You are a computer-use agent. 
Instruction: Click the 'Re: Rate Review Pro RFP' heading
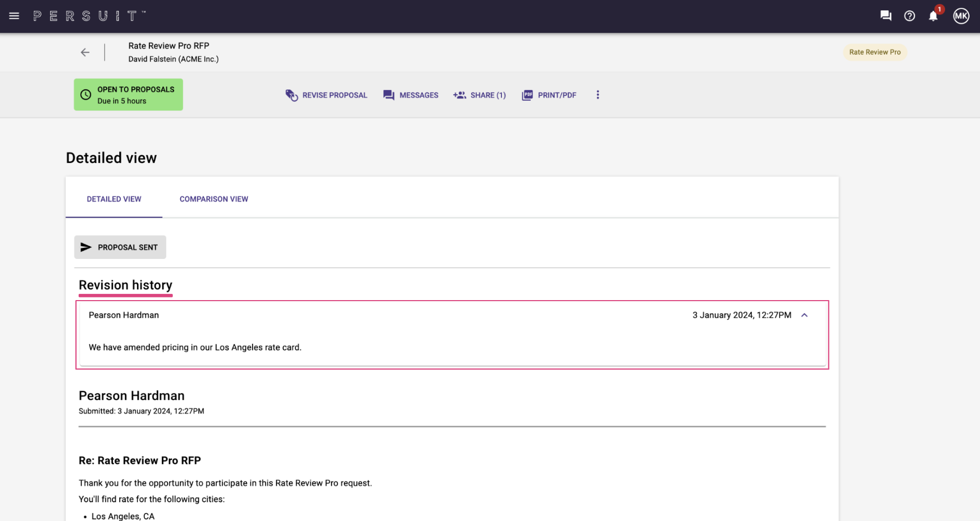click(x=140, y=461)
